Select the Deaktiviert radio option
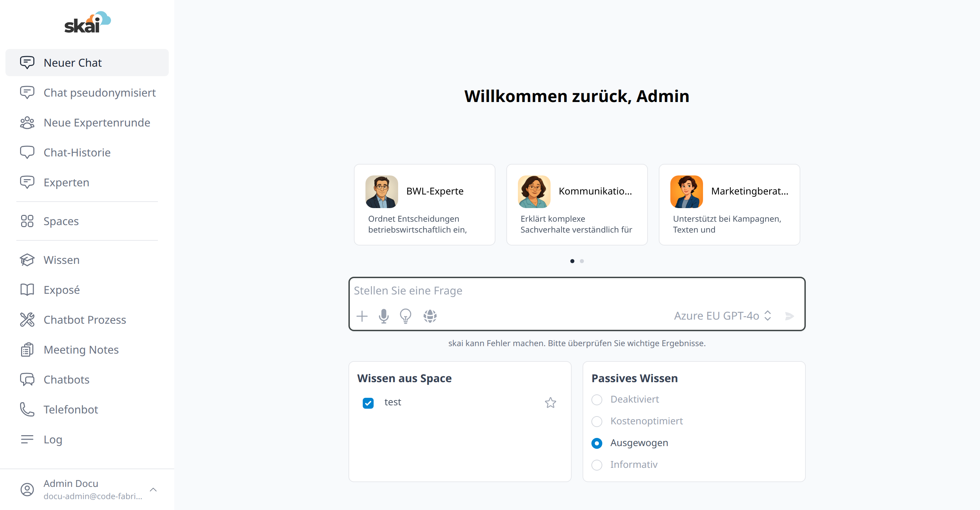Image resolution: width=980 pixels, height=510 pixels. click(597, 400)
